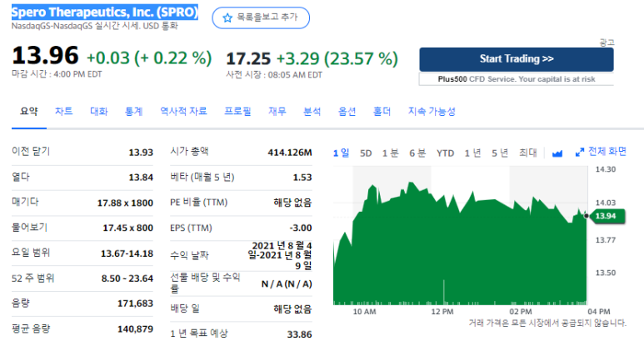Click the 물어보기 ask value 17.45 x 800

tap(127, 228)
